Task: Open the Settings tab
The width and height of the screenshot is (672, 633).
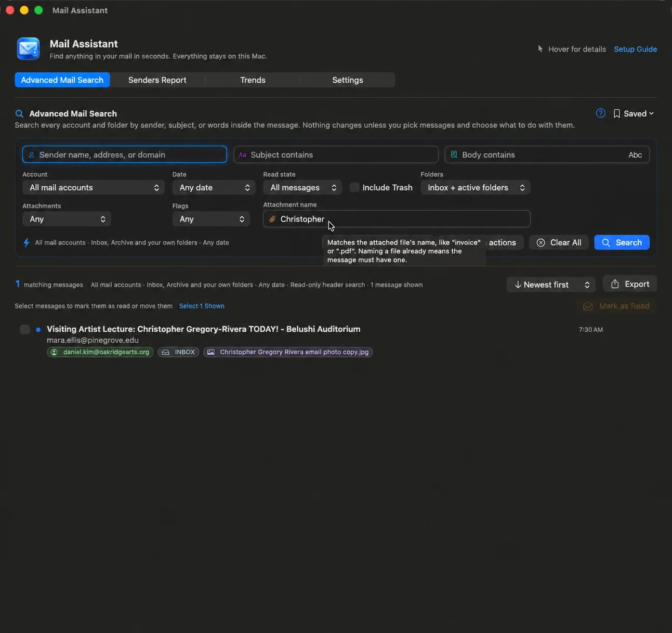Action: [348, 80]
